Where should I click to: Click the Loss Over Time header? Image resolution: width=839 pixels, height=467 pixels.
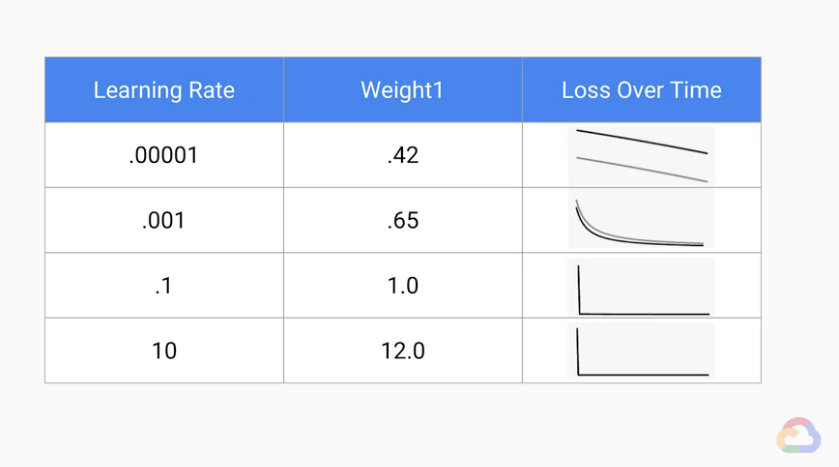tap(641, 90)
